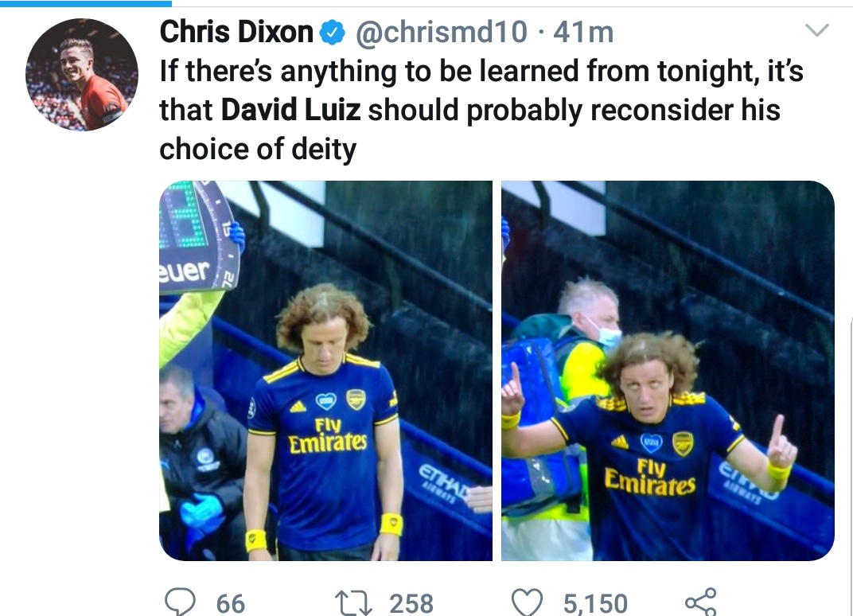Image resolution: width=853 pixels, height=616 pixels.
Task: Open the right photo of player pointing up
Action: [668, 371]
